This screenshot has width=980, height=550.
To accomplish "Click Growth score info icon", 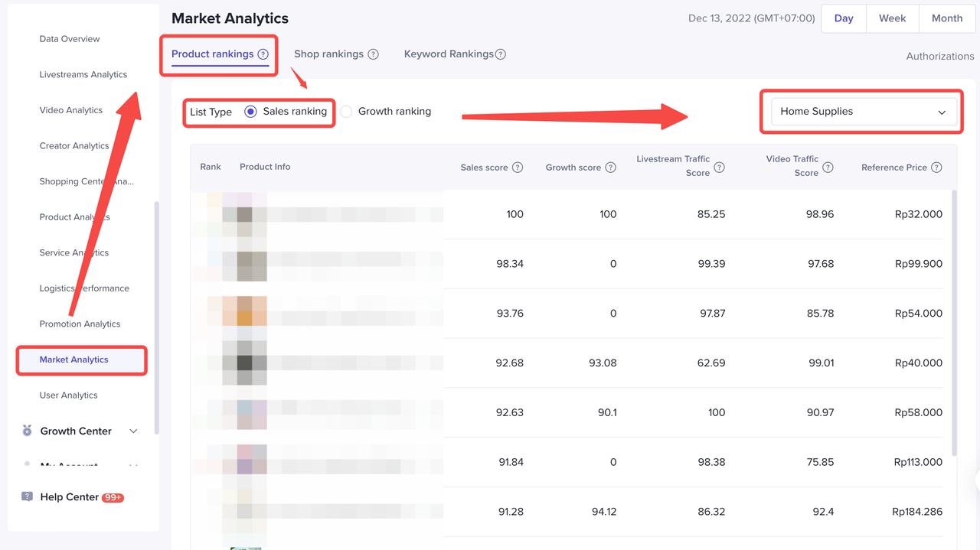I will click(x=610, y=168).
